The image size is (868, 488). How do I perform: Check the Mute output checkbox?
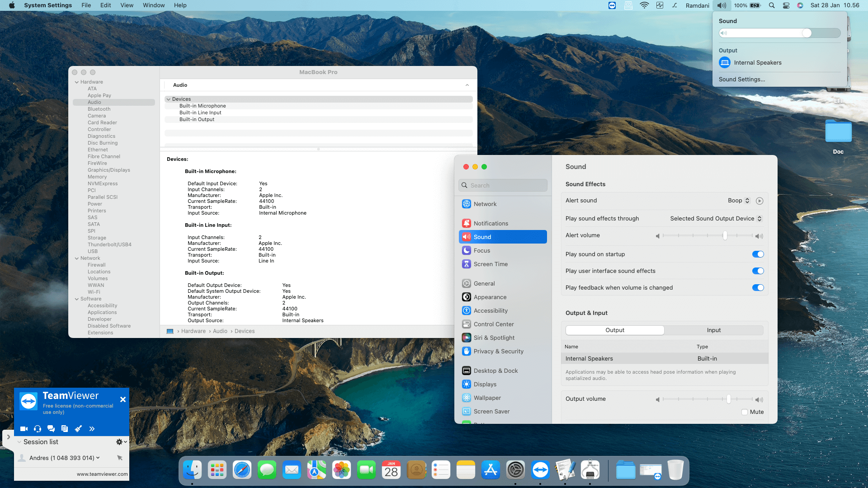pyautogui.click(x=745, y=412)
